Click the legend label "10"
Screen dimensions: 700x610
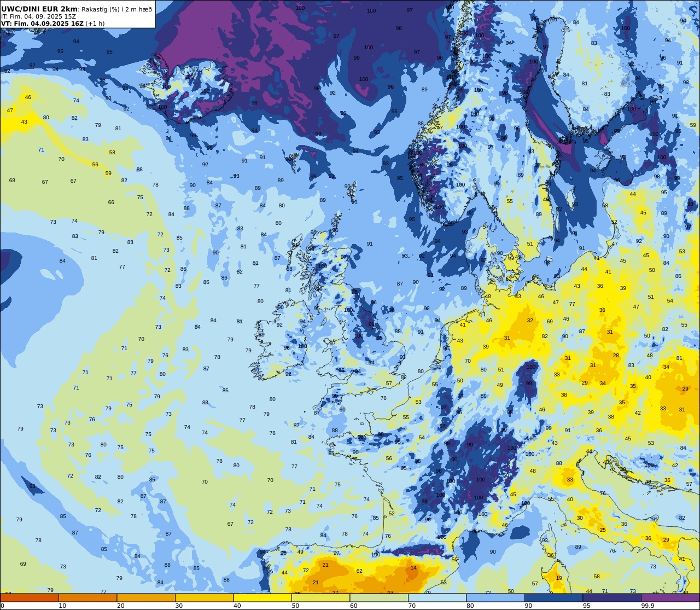62,606
